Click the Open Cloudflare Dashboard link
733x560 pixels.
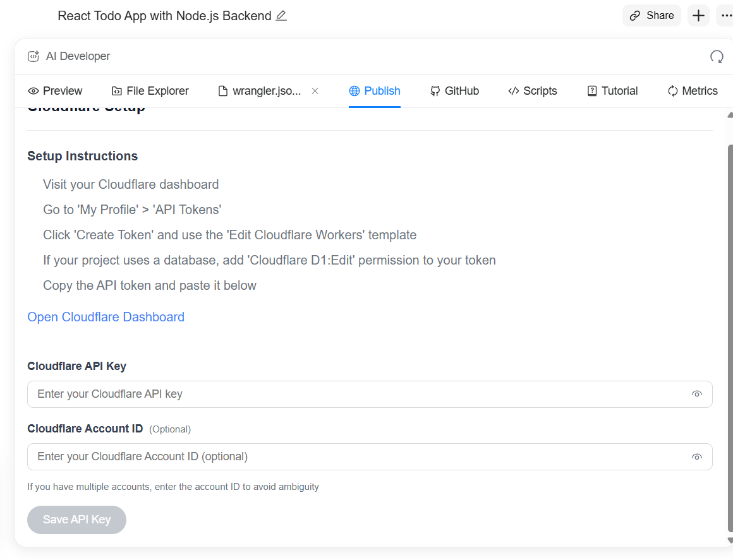tap(106, 317)
